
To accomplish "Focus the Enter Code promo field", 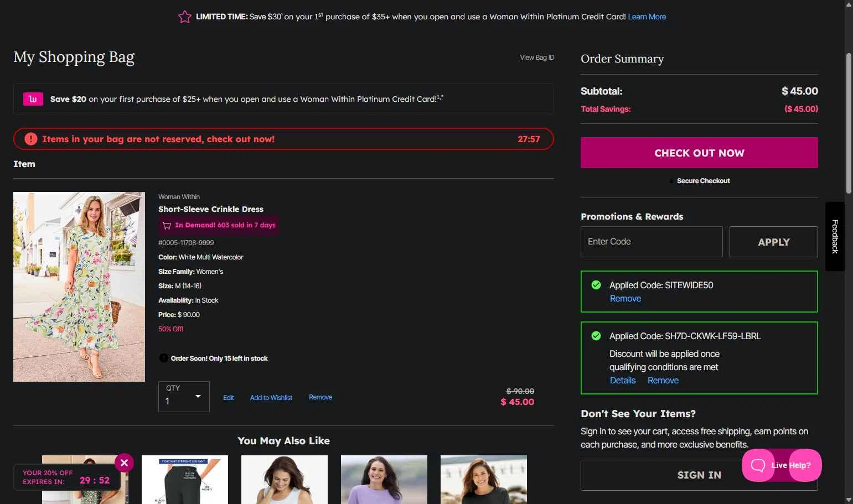I will [652, 242].
